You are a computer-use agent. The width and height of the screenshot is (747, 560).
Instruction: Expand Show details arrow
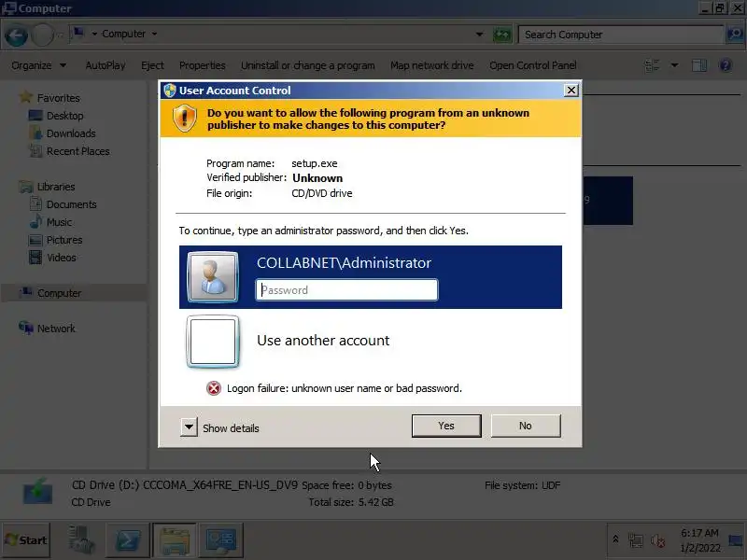189,427
